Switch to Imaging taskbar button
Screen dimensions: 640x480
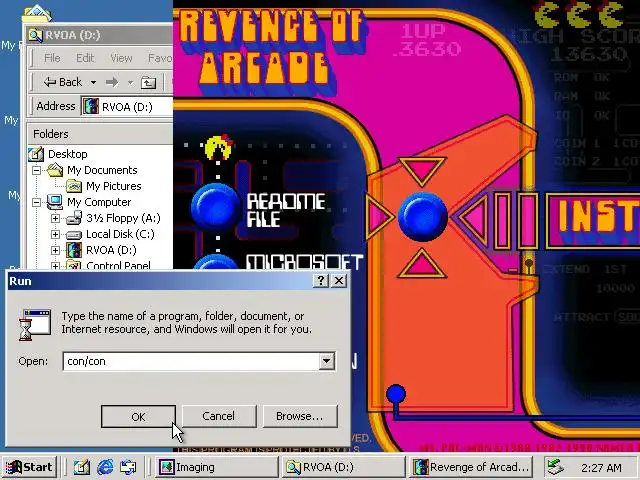pyautogui.click(x=217, y=467)
